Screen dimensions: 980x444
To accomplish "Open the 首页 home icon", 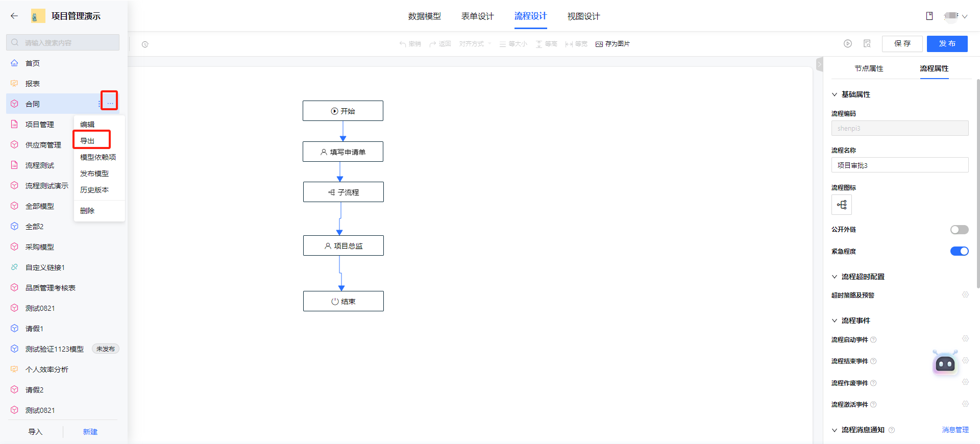I will tap(14, 63).
